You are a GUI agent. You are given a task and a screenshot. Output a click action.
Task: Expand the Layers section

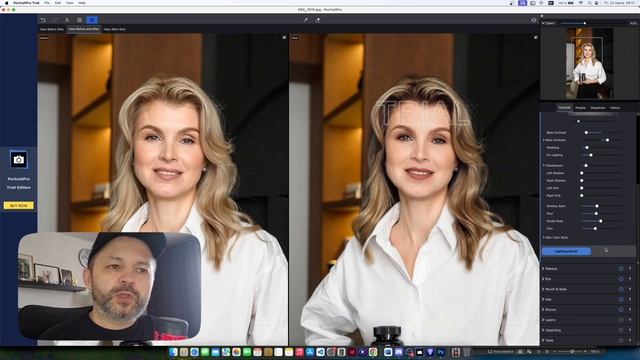pos(543,320)
